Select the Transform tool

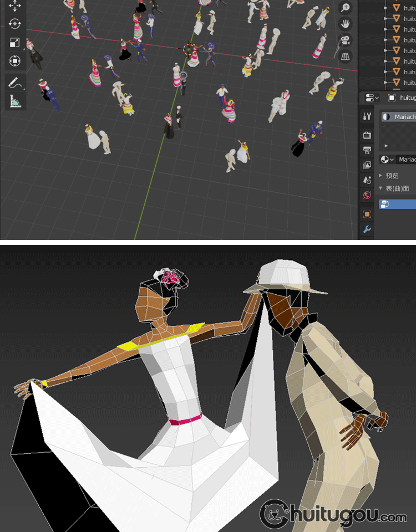pos(14,61)
